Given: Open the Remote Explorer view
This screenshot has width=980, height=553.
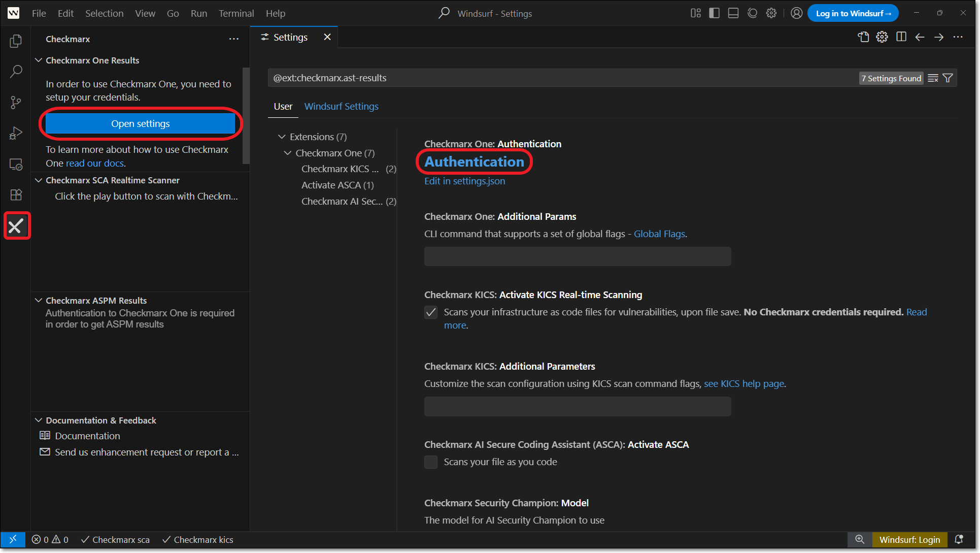Looking at the screenshot, I should click(16, 164).
